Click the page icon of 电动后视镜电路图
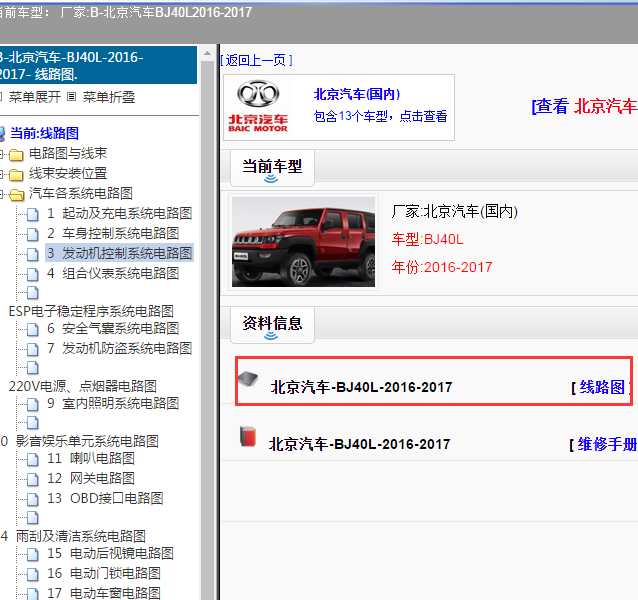Screen dimensions: 638x600 [x=33, y=554]
